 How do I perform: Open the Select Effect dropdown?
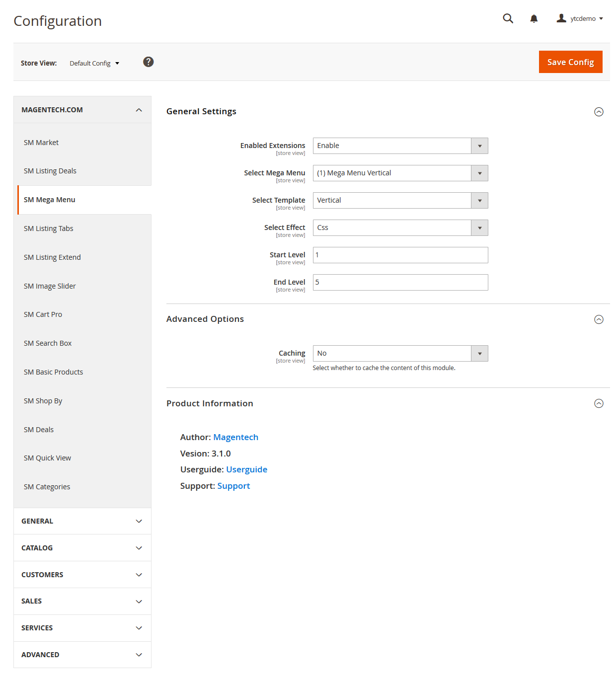coord(400,227)
